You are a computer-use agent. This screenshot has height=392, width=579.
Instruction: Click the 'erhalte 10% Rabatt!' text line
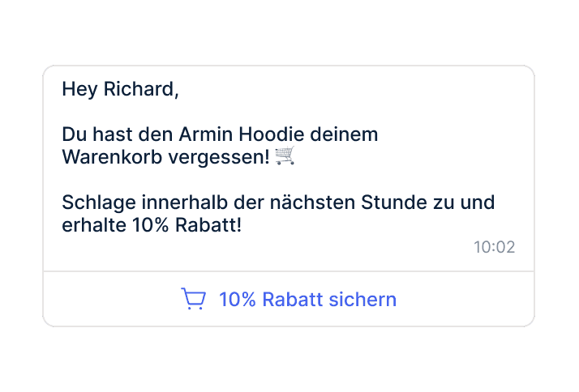[152, 225]
